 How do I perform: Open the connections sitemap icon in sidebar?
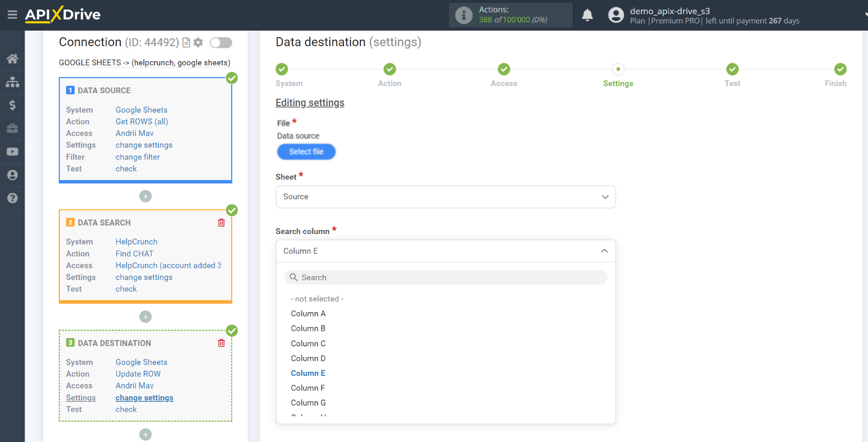pyautogui.click(x=12, y=82)
